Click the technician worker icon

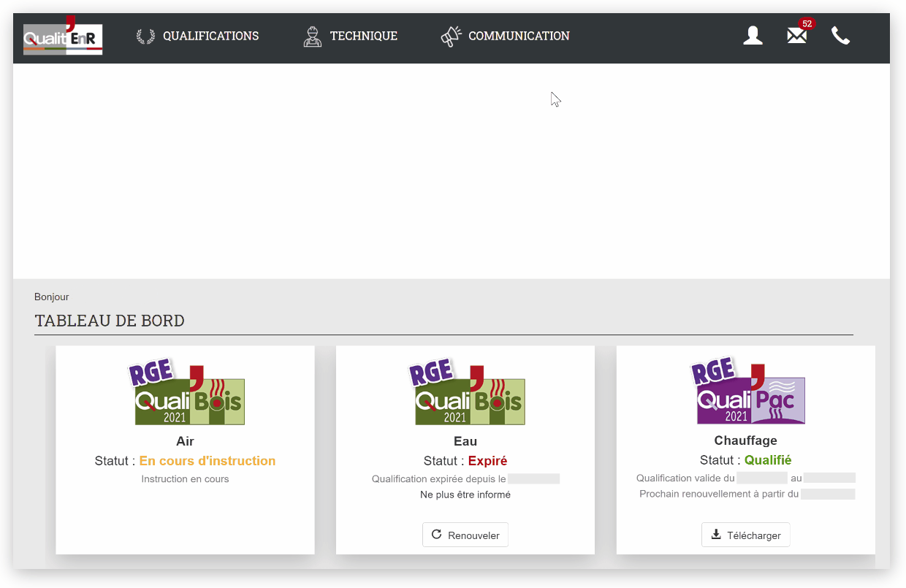tap(312, 37)
